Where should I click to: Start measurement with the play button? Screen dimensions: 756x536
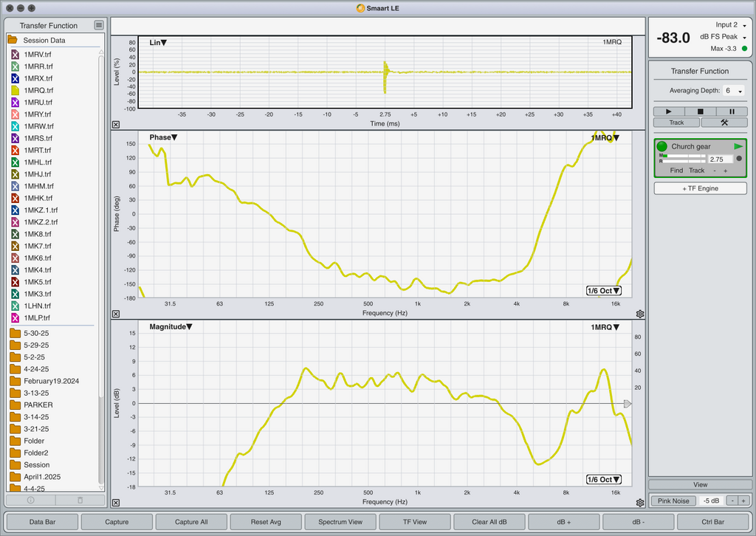coord(669,111)
